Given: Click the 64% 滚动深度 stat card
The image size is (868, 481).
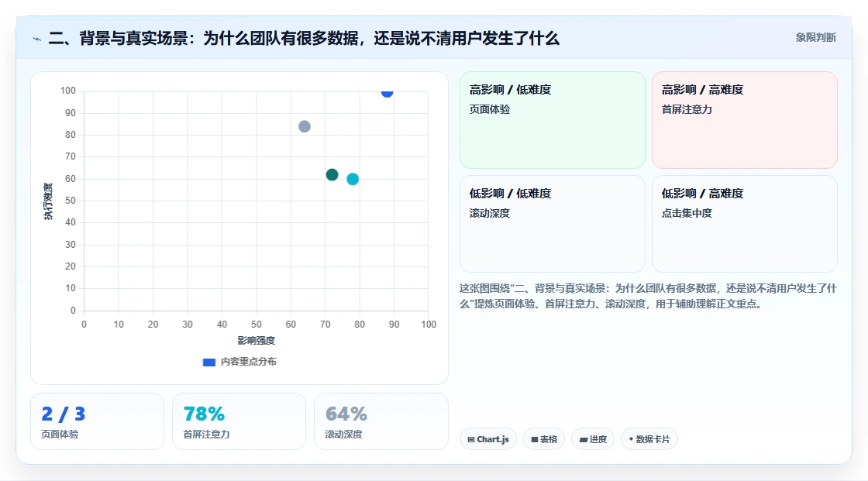Looking at the screenshot, I should pos(381,422).
